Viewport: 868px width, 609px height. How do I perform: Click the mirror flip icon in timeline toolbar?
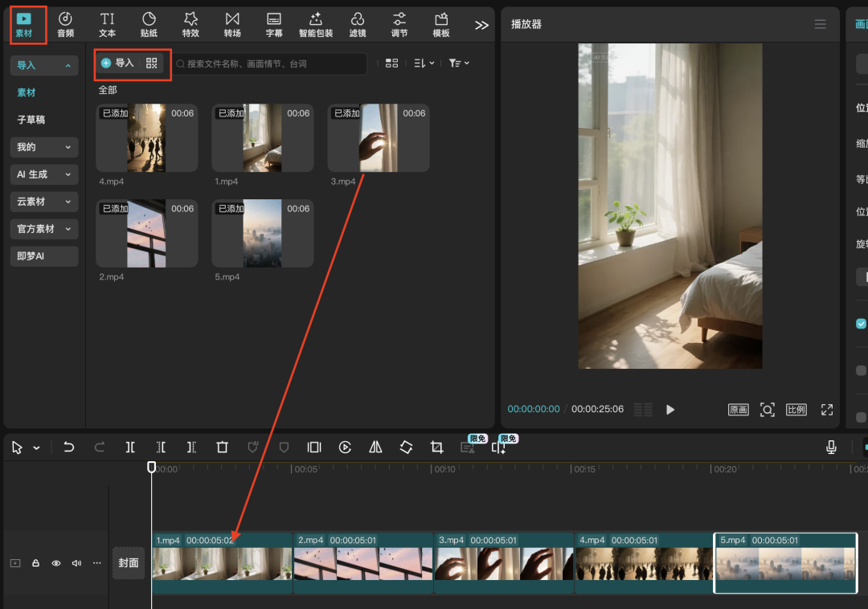coord(375,448)
